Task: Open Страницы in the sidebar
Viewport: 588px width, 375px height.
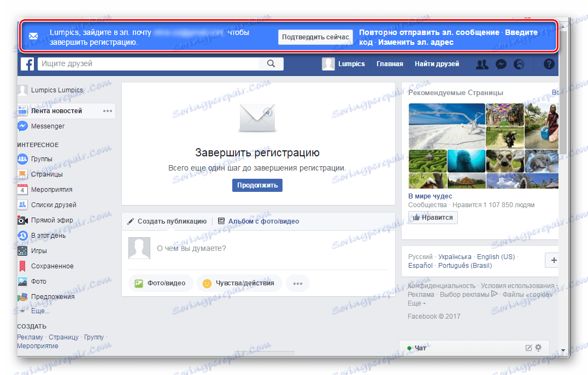Action: tap(40, 174)
